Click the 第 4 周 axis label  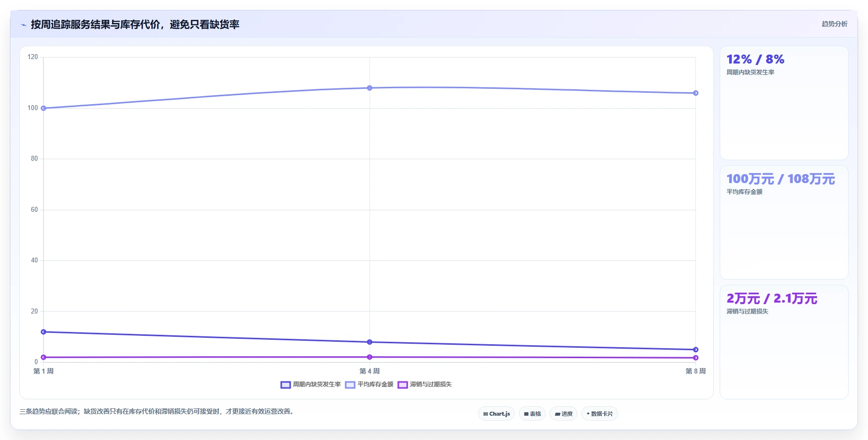[x=370, y=371]
